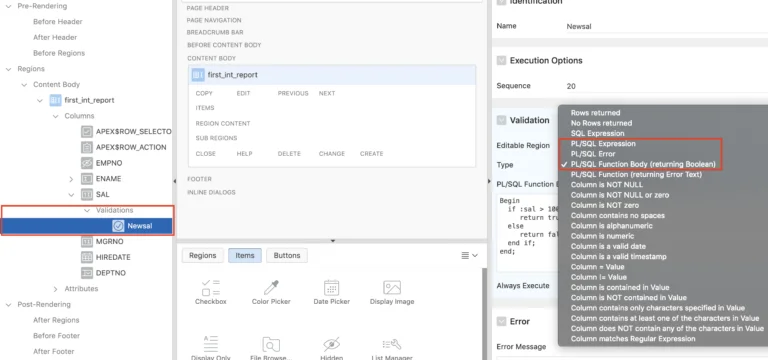Collapse the Pre-Rendering tree node

(8, 6)
